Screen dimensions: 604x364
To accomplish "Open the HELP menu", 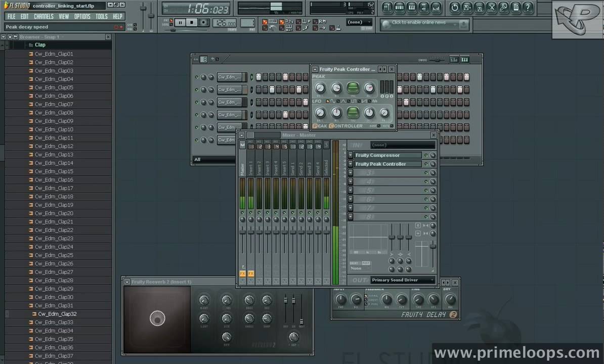I will (x=117, y=17).
